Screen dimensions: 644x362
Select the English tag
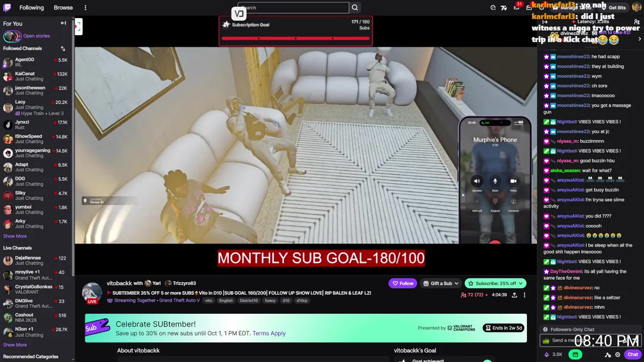click(226, 301)
